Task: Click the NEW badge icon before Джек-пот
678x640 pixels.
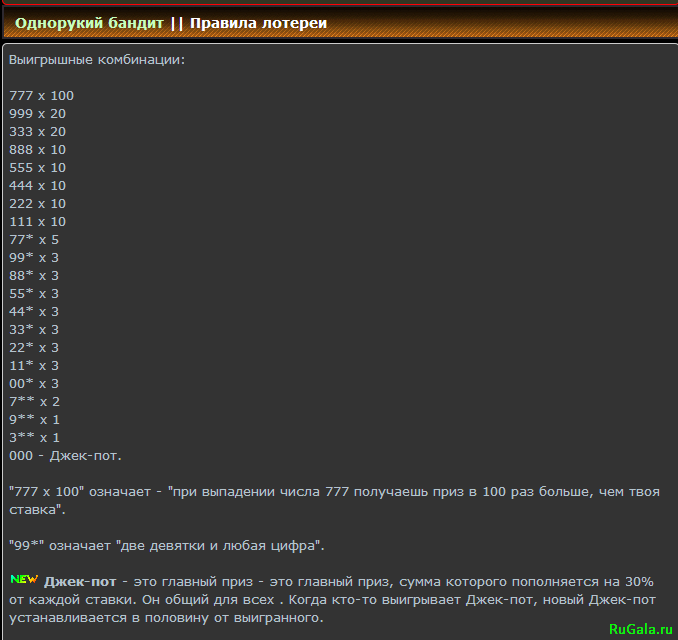Action: 24,580
